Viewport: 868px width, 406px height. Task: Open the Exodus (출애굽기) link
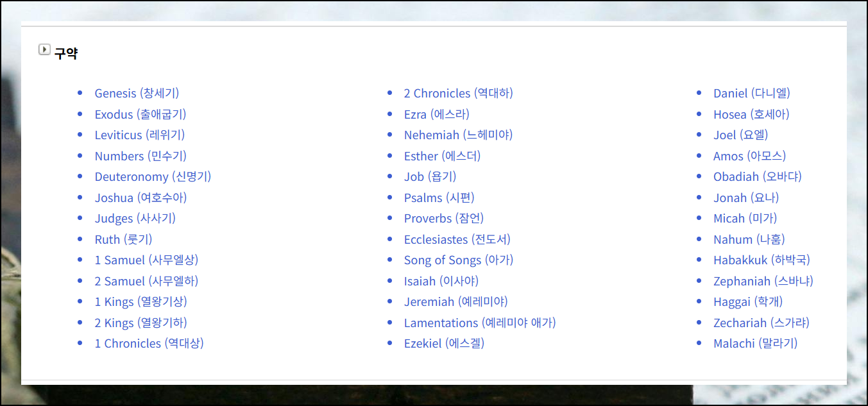[140, 114]
